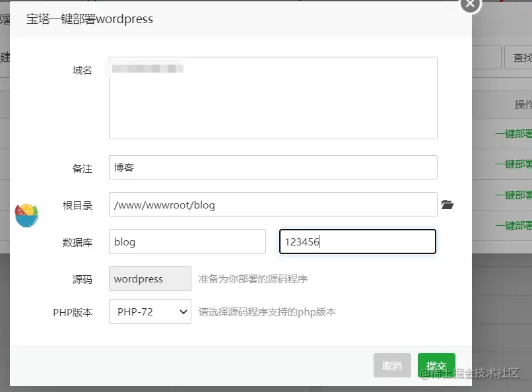Click hint text 准备为你部署的源码程序
The width and height of the screenshot is (532, 392).
coord(253,278)
